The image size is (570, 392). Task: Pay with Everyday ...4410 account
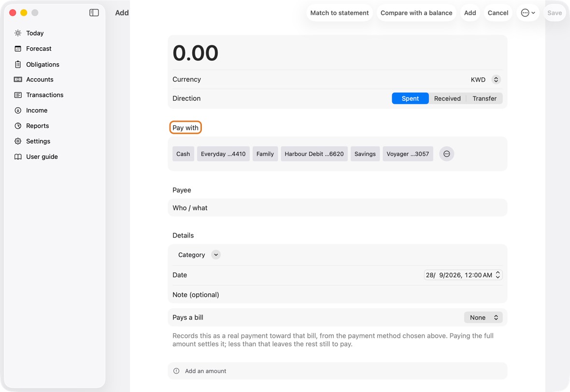(223, 154)
